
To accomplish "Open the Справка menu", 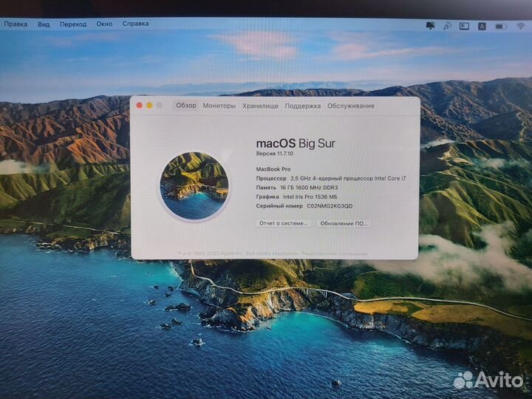I will pyautogui.click(x=135, y=24).
